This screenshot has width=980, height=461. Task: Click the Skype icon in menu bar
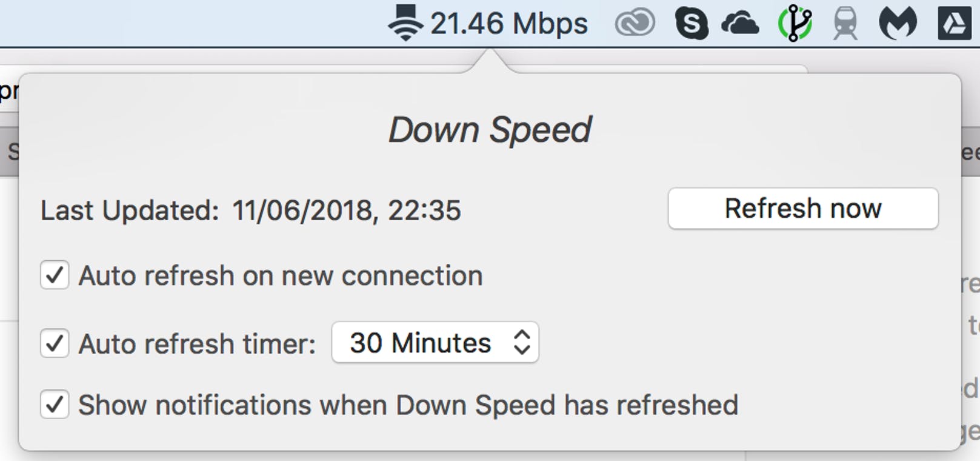[x=692, y=24]
